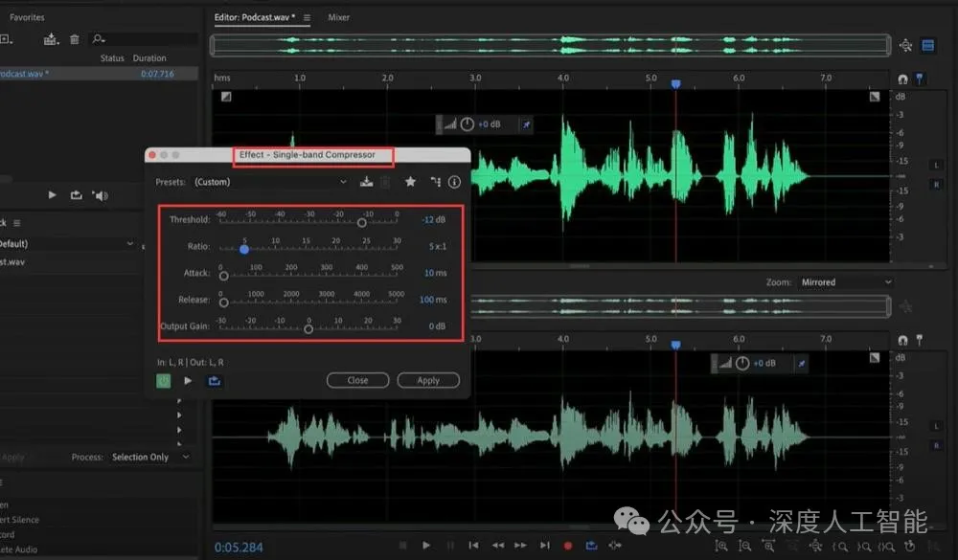Toggle the left channel L button
Viewport: 958px width, 560px height.
(936, 165)
